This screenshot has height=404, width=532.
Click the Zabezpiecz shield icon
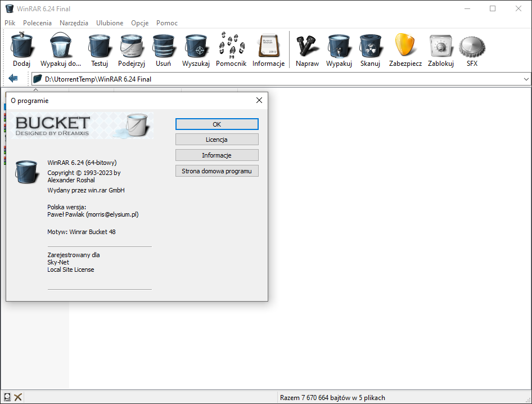click(x=405, y=45)
